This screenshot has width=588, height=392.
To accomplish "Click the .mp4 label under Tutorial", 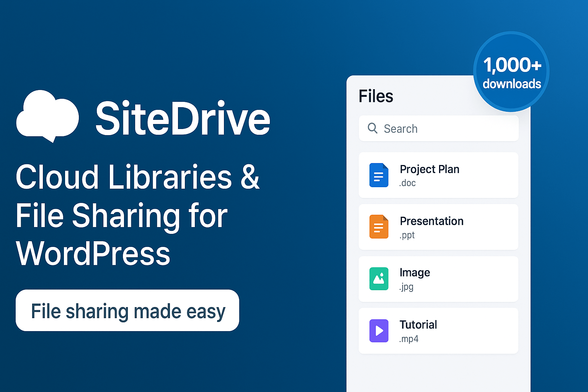I will [408, 339].
